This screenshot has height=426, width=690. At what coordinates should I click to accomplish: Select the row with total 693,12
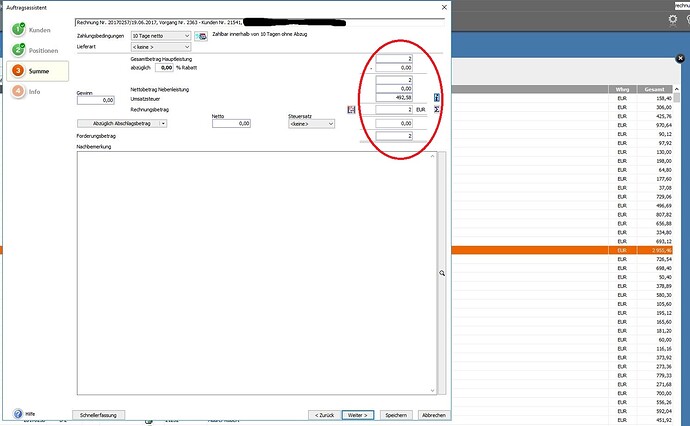(562, 241)
